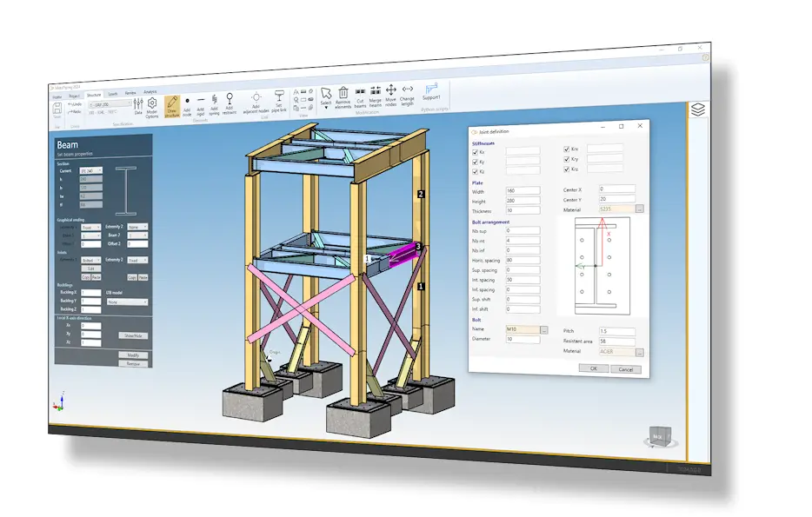Open the Current section dropdown
This screenshot has height=517, width=812.
point(91,171)
